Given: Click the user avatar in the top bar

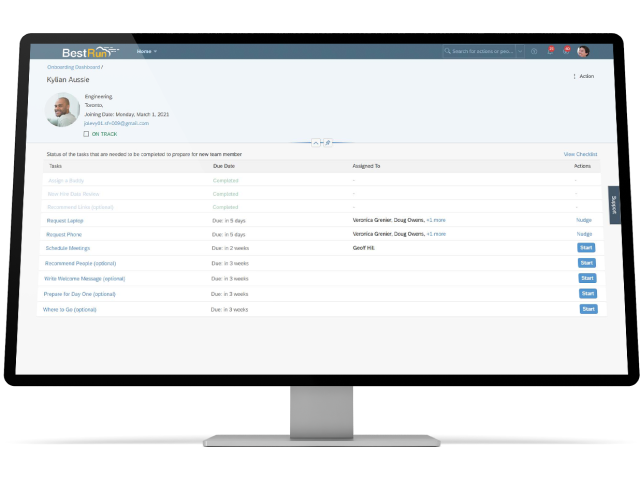Looking at the screenshot, I should (x=583, y=51).
